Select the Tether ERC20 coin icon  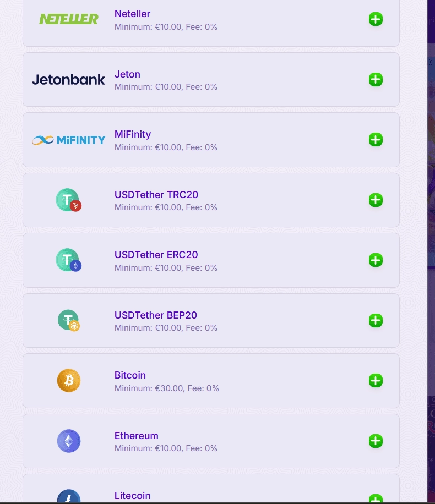68,260
